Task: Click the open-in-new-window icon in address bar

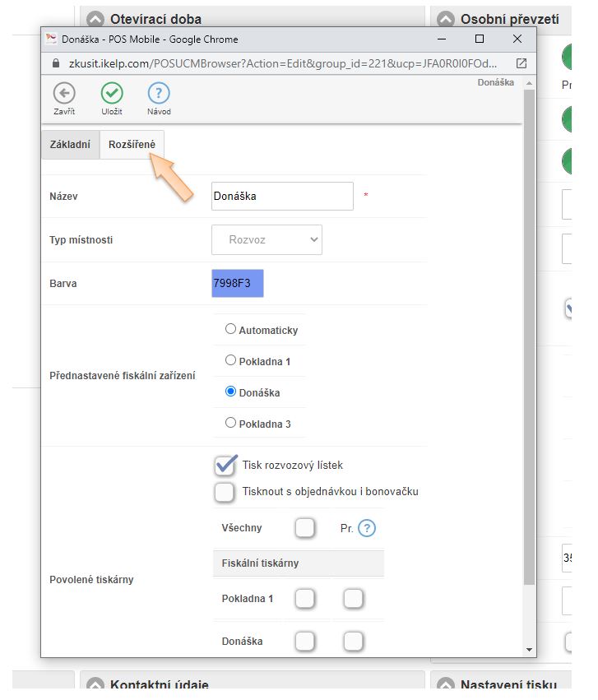Action: click(522, 63)
